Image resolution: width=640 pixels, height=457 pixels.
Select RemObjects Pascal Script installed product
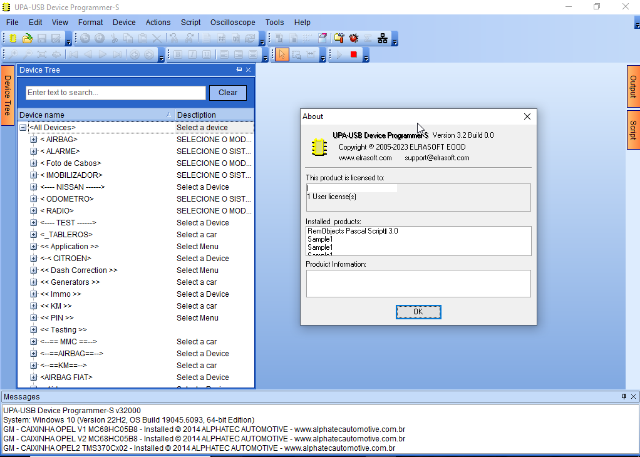pos(353,231)
